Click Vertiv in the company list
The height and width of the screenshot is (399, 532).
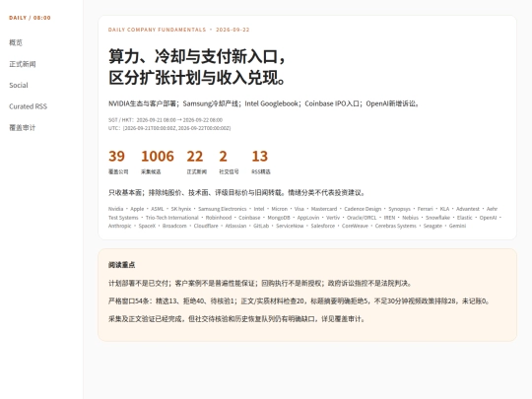pyautogui.click(x=333, y=218)
